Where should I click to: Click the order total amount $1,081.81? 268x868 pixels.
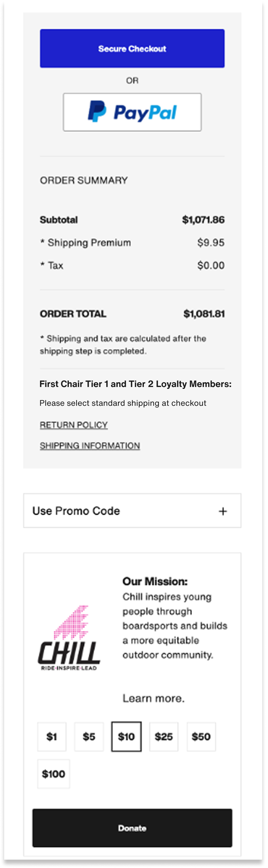coord(204,314)
